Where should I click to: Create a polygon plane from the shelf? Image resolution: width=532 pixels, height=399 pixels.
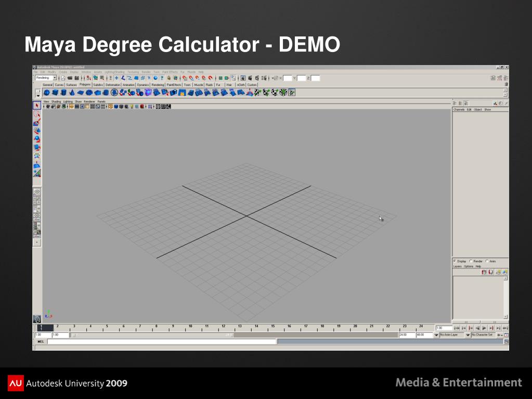point(81,92)
